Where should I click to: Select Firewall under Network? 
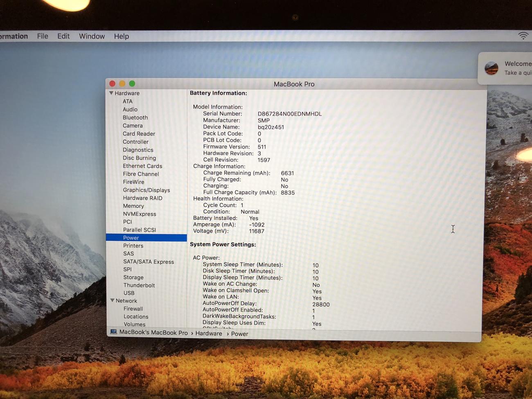click(x=133, y=309)
